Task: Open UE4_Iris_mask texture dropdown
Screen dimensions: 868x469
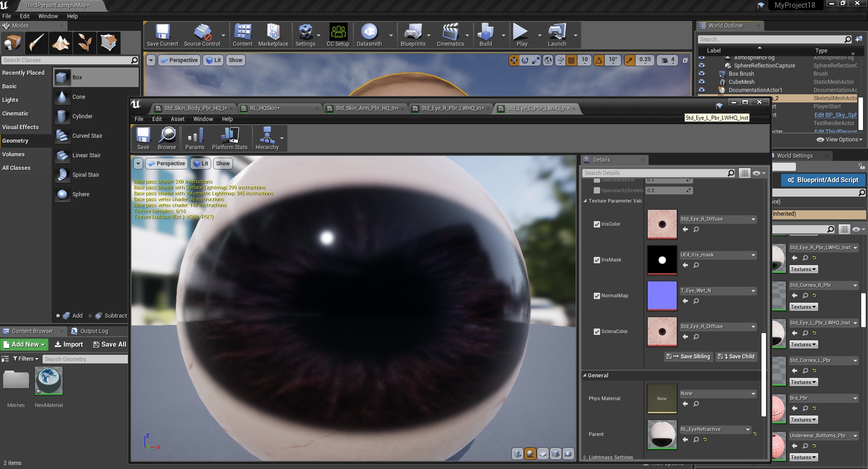Action: pos(718,255)
